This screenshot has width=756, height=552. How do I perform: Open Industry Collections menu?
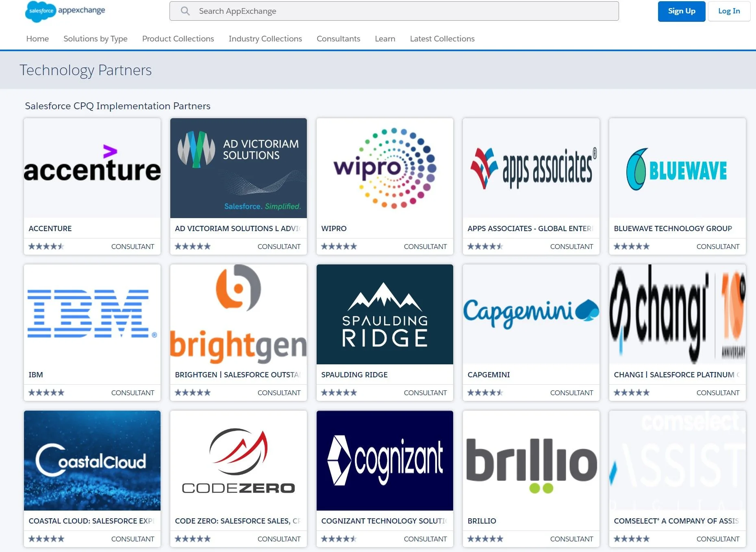click(265, 39)
